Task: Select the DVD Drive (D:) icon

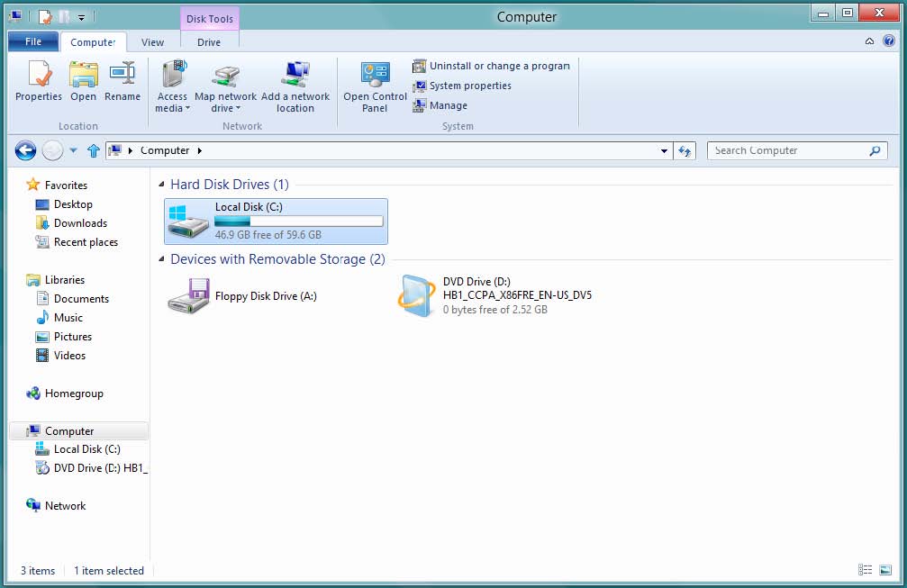Action: 417,295
